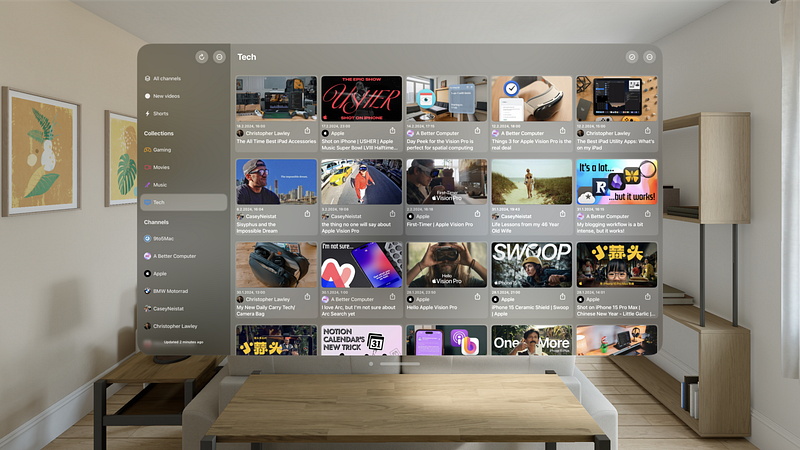Share 'The All Time Best iPad Accessories' video

point(307,131)
